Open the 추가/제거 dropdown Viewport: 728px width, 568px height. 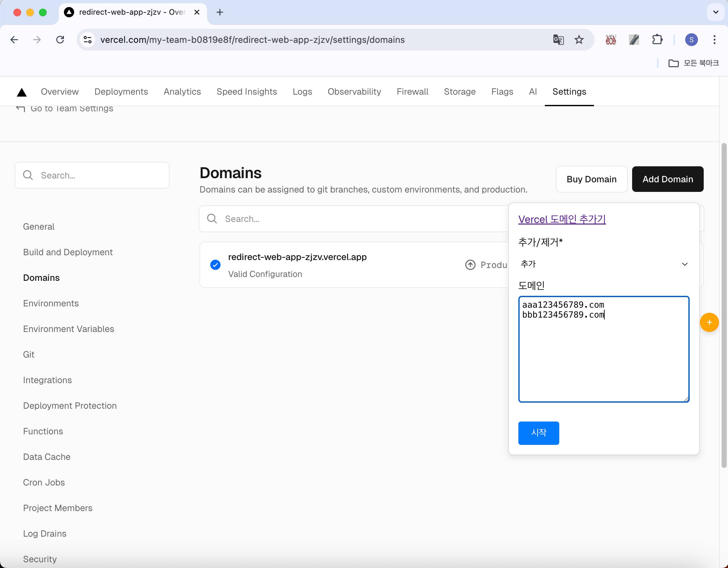pos(603,264)
